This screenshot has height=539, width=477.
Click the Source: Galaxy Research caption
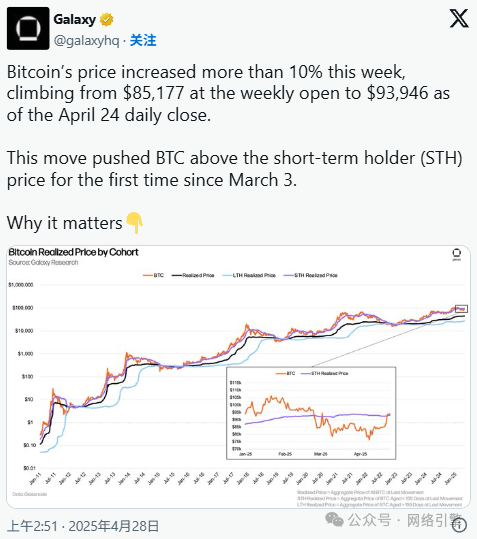43,263
